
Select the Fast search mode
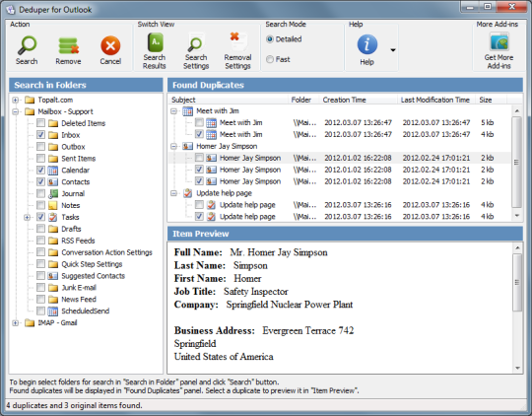pos(270,59)
